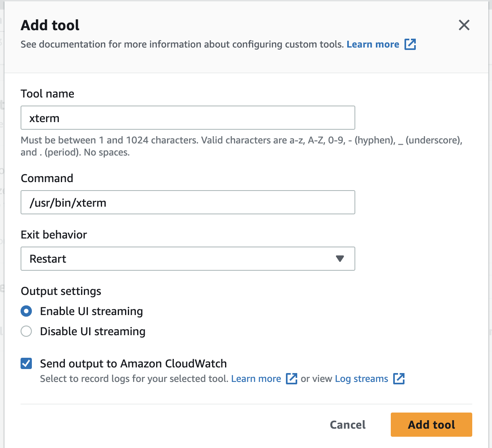Click the Tool name field label
The image size is (492, 448).
coord(48,93)
